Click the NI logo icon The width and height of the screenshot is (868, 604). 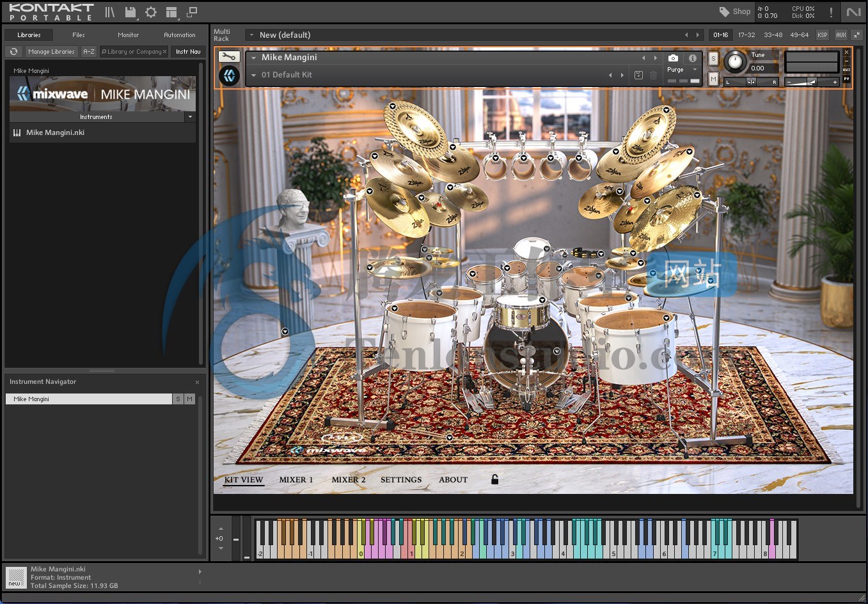point(854,12)
